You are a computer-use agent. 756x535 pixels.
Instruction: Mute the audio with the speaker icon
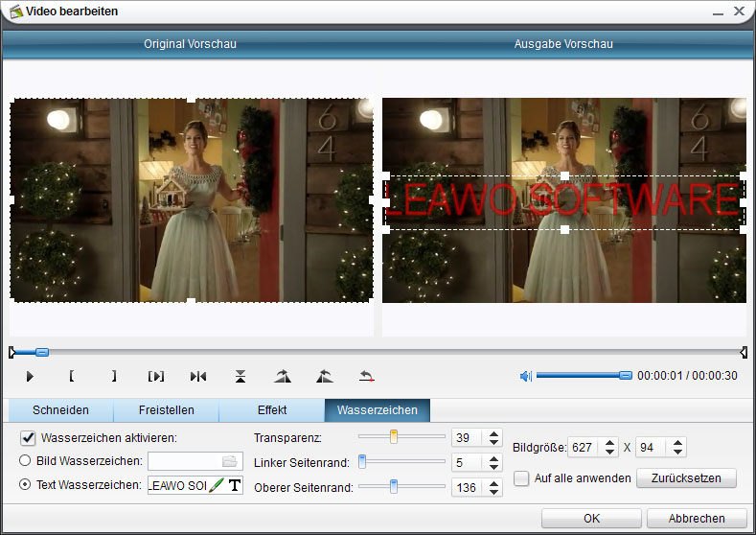(x=525, y=376)
